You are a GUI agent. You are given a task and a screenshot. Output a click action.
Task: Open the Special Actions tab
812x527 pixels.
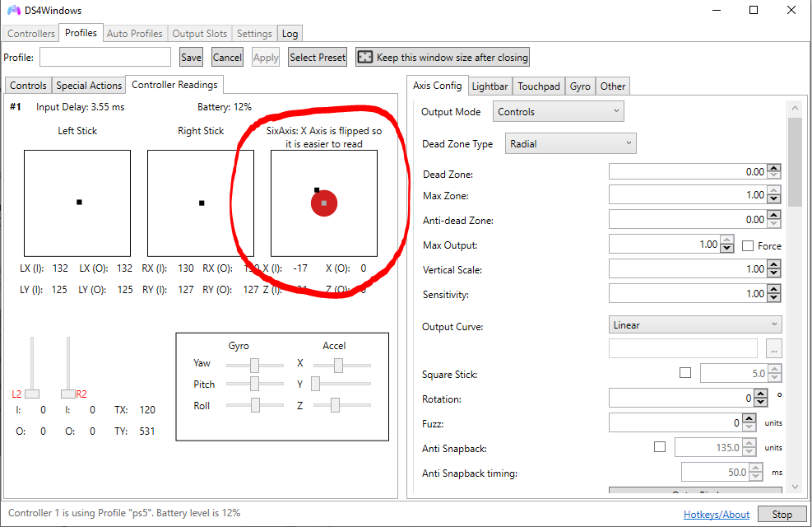coord(89,86)
